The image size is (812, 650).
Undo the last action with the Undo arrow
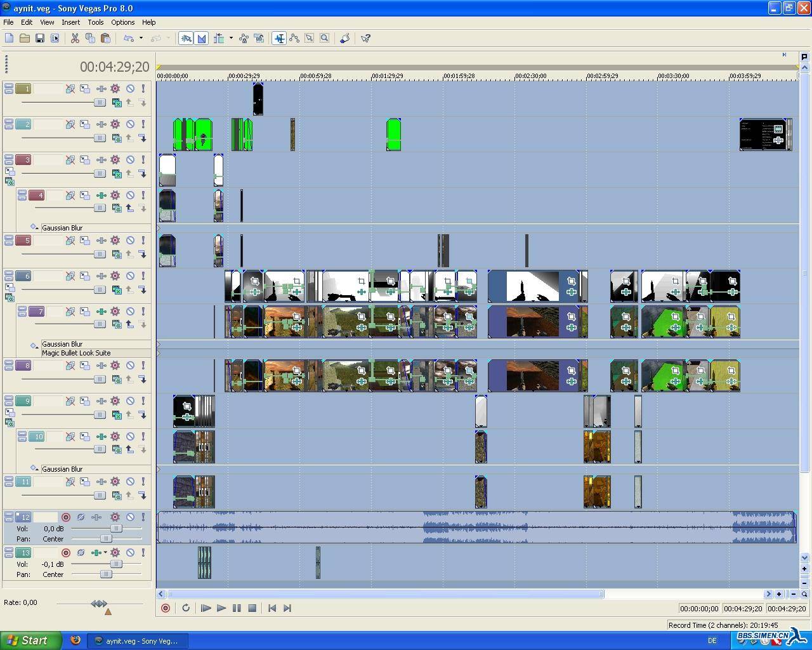pyautogui.click(x=129, y=38)
